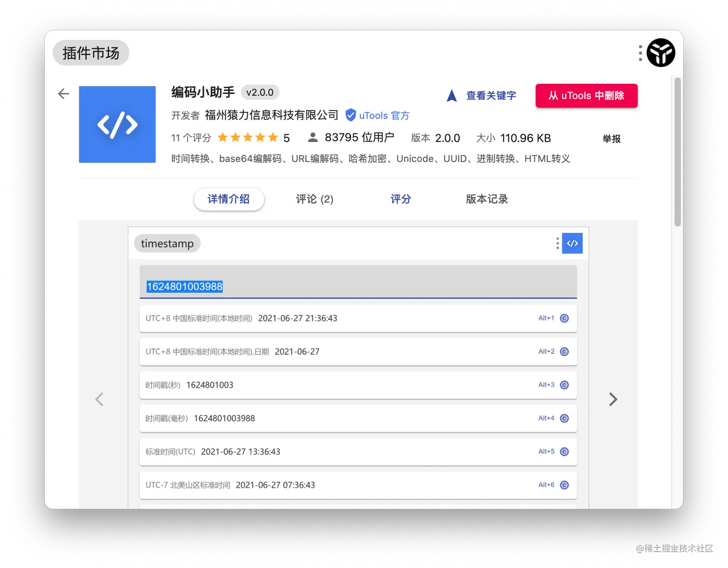Copy the 日期 2021-06-27 row
This screenshot has height=568, width=728.
(x=565, y=351)
